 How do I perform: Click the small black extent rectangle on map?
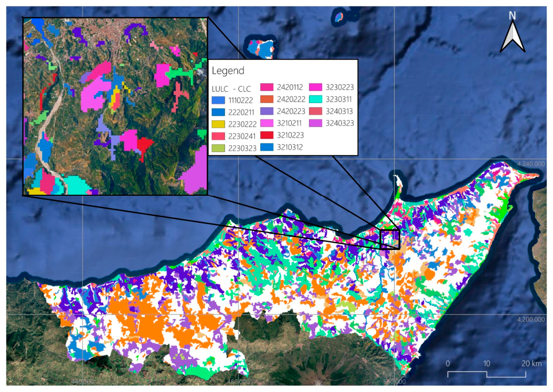390,239
